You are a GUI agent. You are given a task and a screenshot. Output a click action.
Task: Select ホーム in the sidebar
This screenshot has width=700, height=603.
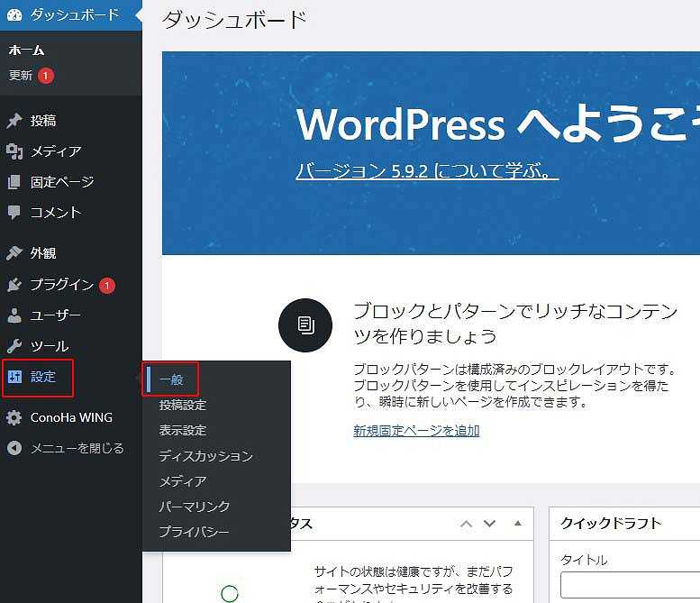pos(27,50)
